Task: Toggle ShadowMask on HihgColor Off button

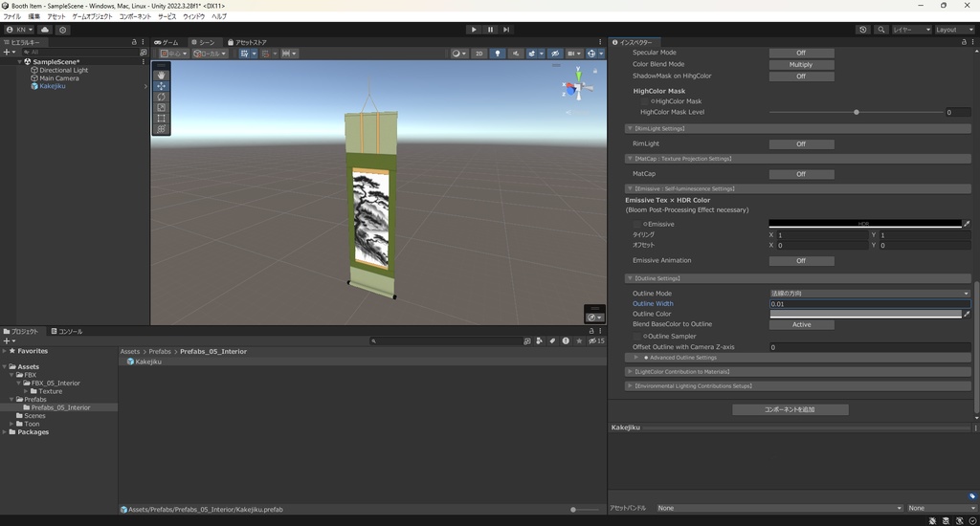Action: (x=801, y=77)
